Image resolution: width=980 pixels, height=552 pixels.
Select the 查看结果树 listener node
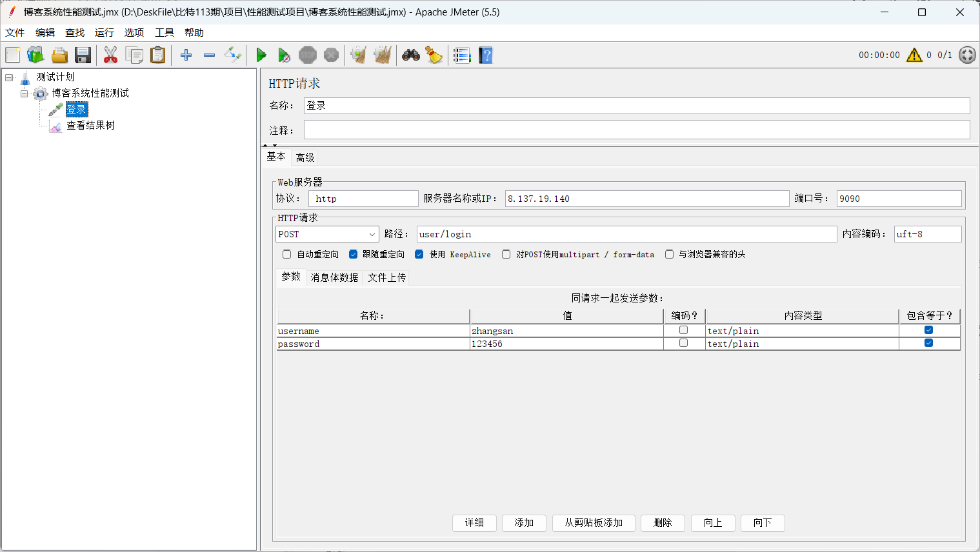[90, 126]
